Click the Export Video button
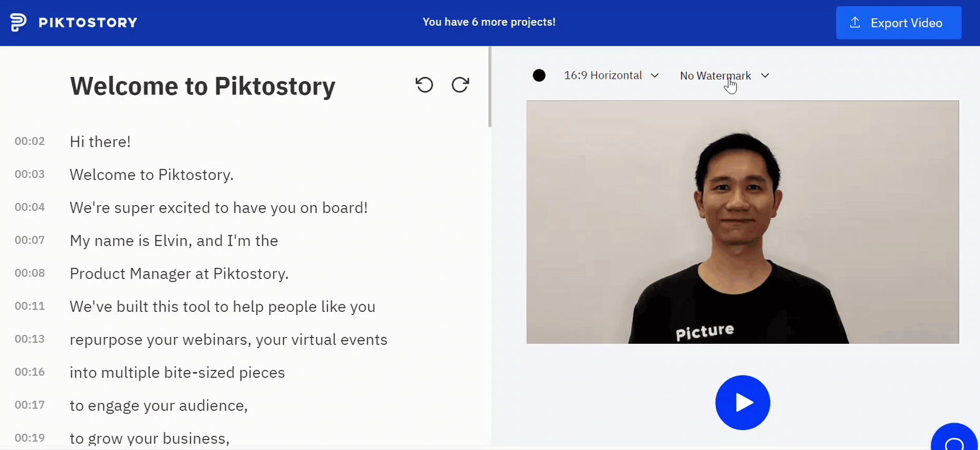 coord(899,22)
